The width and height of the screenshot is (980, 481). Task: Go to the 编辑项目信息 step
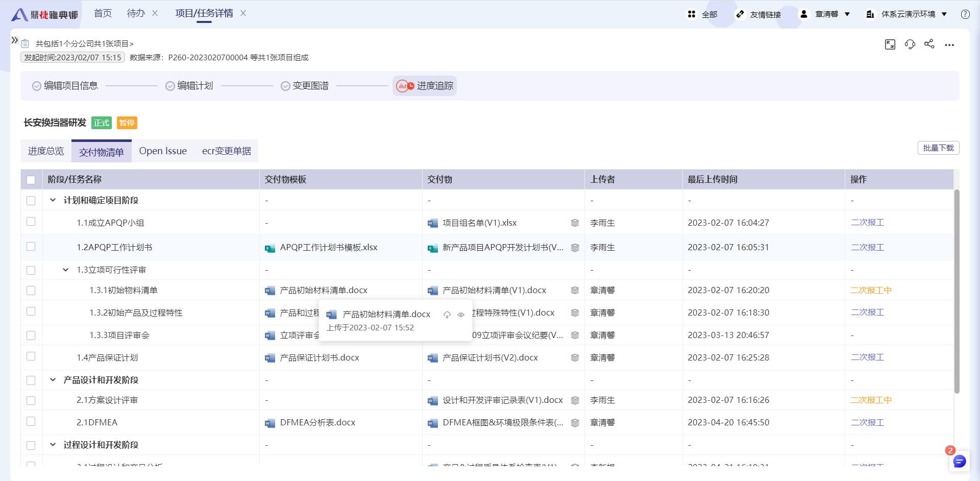tap(65, 86)
